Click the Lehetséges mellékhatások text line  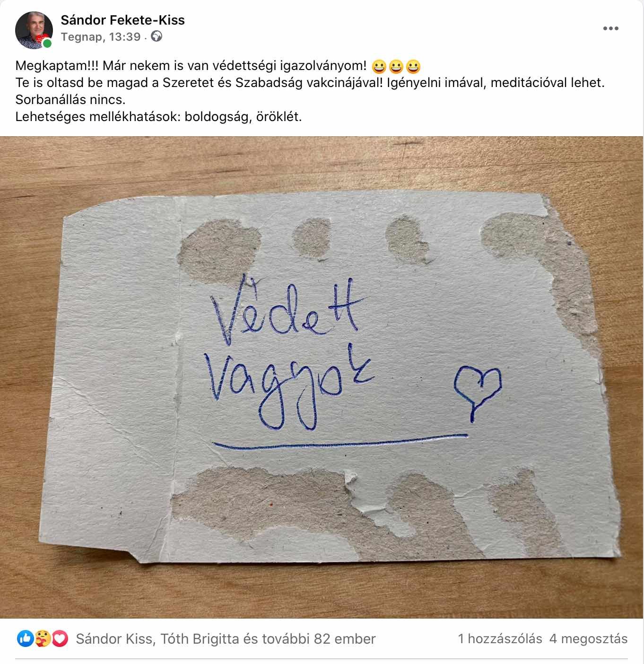pos(158,117)
